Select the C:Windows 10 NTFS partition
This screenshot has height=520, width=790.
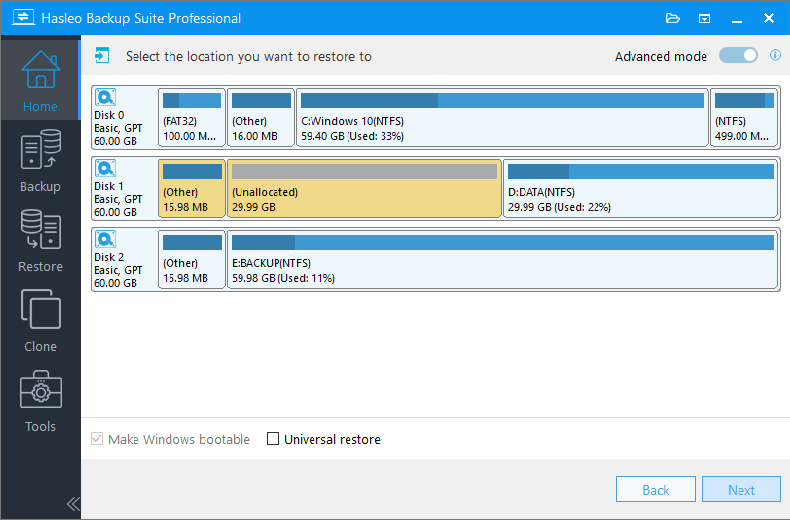click(x=502, y=117)
